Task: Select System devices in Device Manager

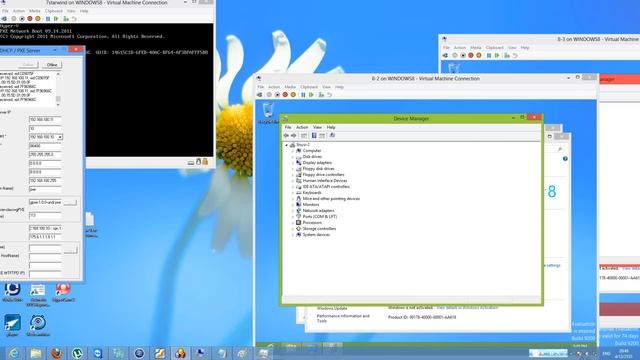Action: pyautogui.click(x=316, y=235)
